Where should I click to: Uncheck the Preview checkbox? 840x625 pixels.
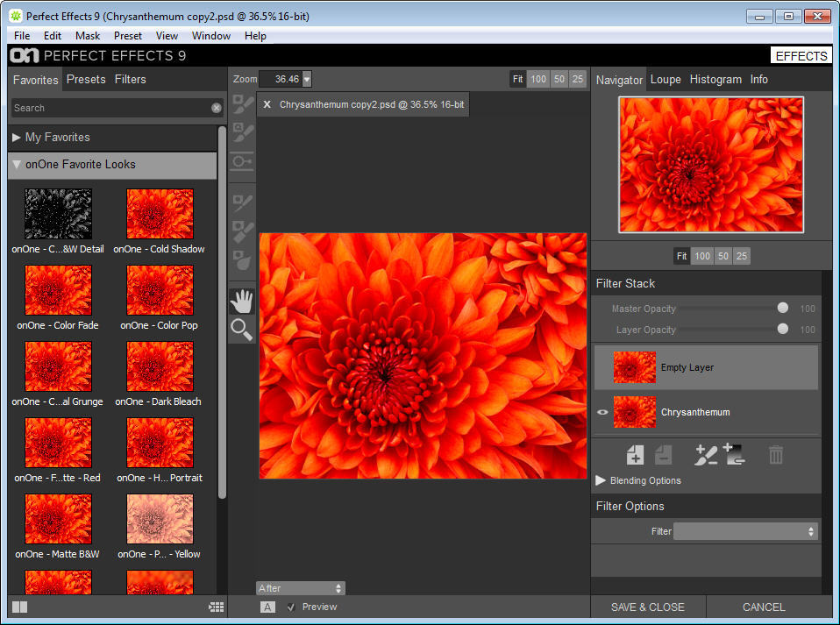pyautogui.click(x=291, y=607)
